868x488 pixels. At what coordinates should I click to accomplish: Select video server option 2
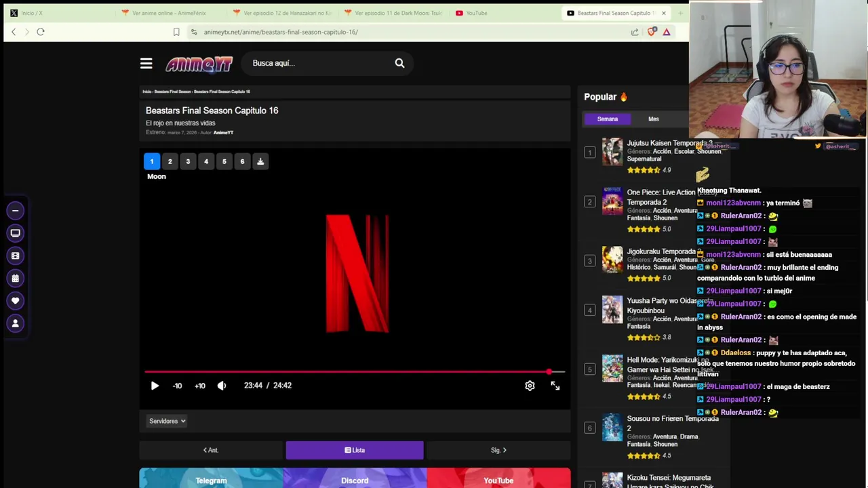click(170, 161)
